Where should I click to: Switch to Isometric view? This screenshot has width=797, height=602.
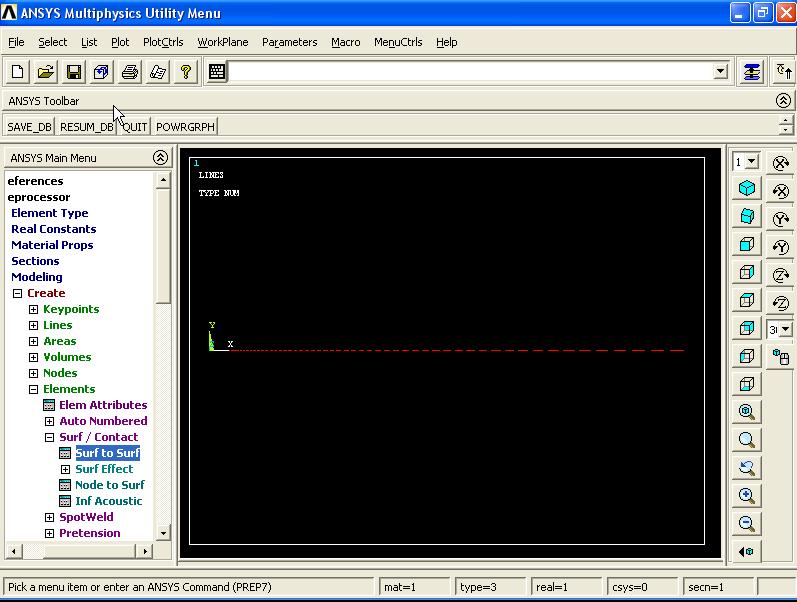(747, 189)
